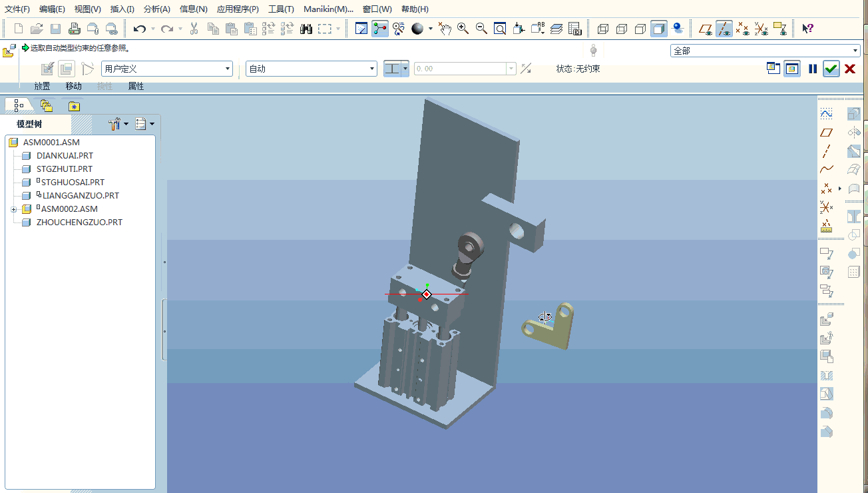Open the Find tool with binoculars icon
868x493 pixels.
tap(306, 29)
